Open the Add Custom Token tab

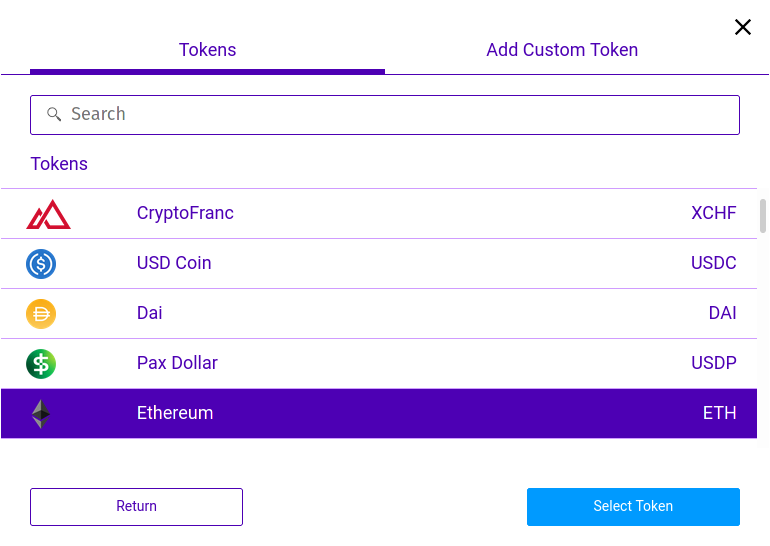coord(562,50)
